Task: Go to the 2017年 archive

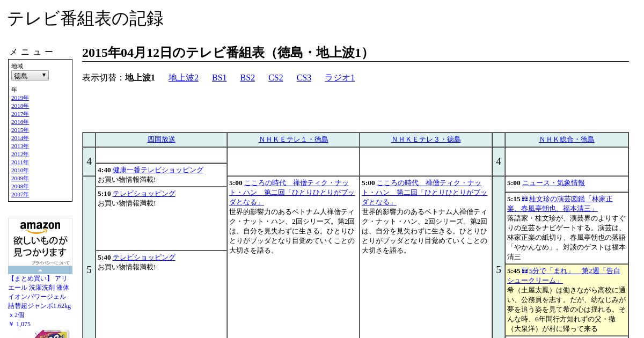Action: coord(20,114)
